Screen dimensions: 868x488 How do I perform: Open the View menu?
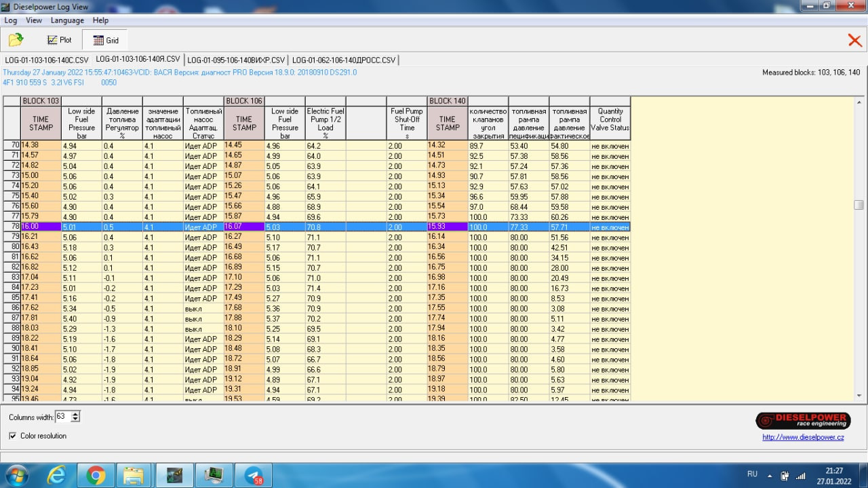coord(34,20)
